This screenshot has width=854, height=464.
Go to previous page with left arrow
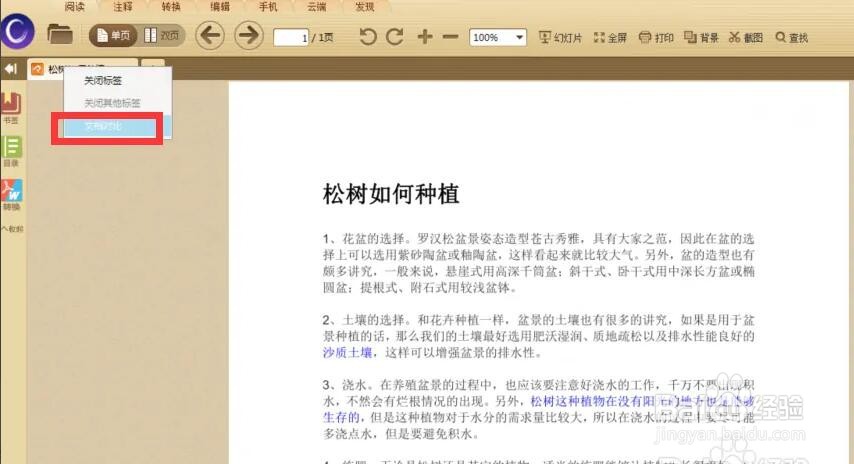coord(210,36)
